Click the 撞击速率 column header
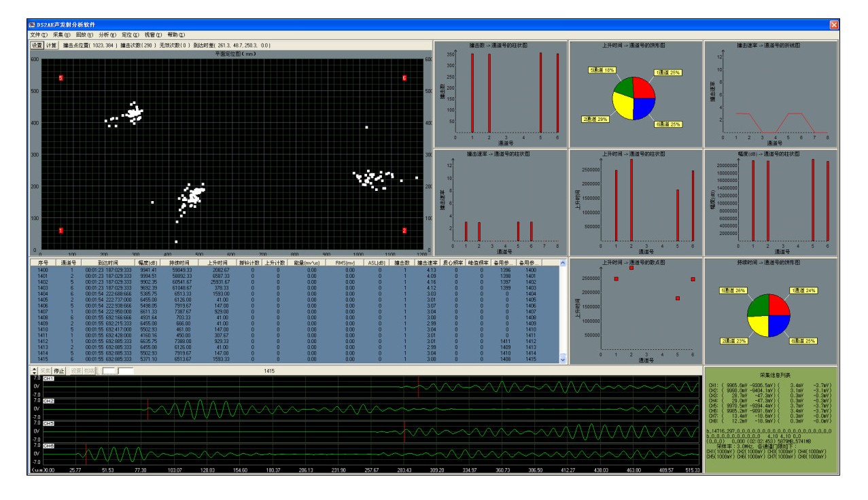 (x=428, y=262)
